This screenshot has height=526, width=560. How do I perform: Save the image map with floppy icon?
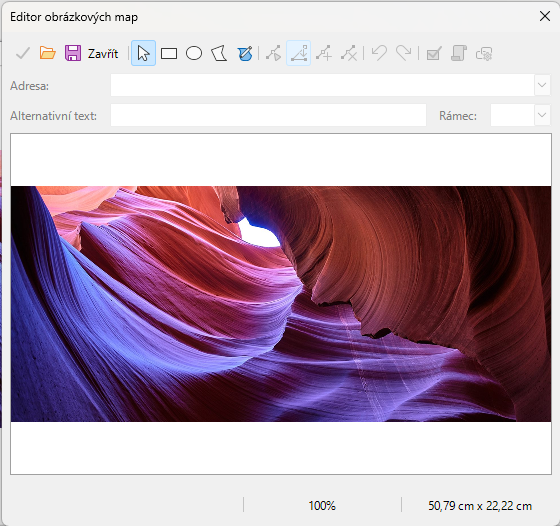(x=73, y=54)
